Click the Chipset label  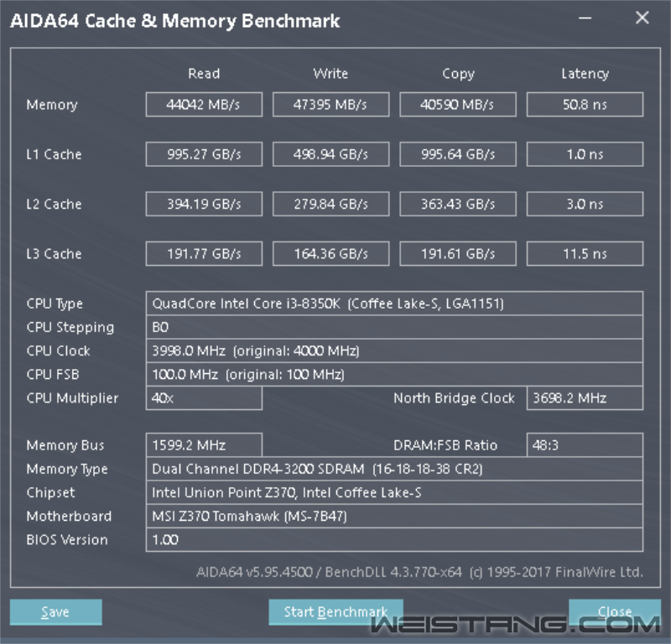point(50,493)
